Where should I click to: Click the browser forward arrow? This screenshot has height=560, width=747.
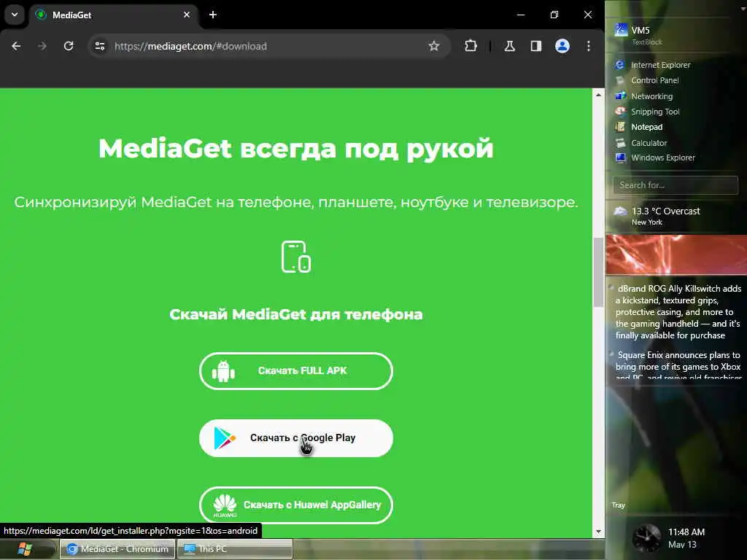(42, 46)
